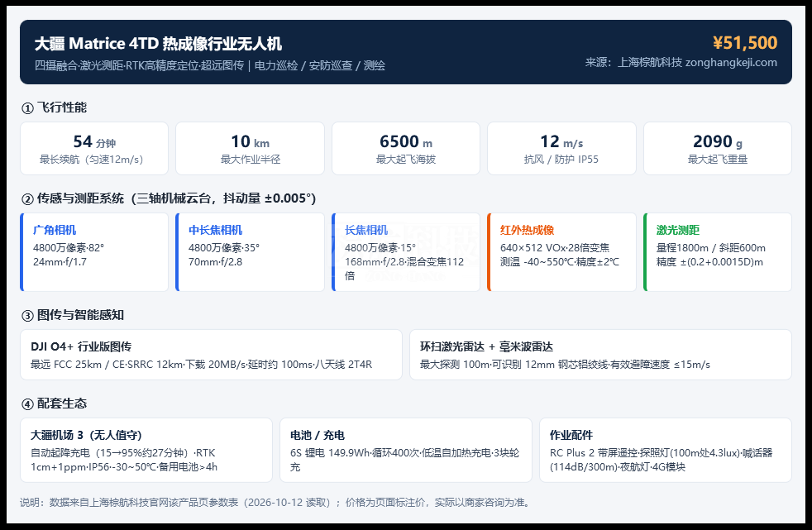812x530 pixels.
Task: Click the 2090 g takeoff weight card
Action: click(718, 149)
